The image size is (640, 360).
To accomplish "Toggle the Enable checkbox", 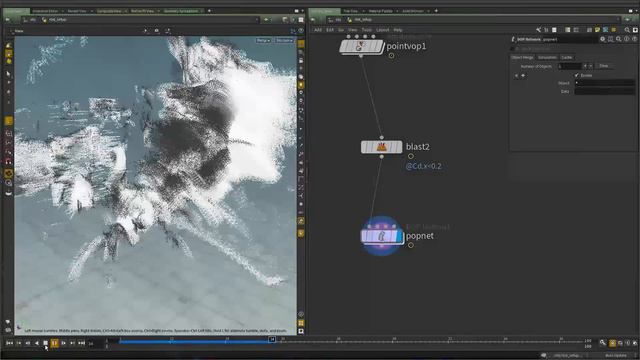I will [x=577, y=76].
